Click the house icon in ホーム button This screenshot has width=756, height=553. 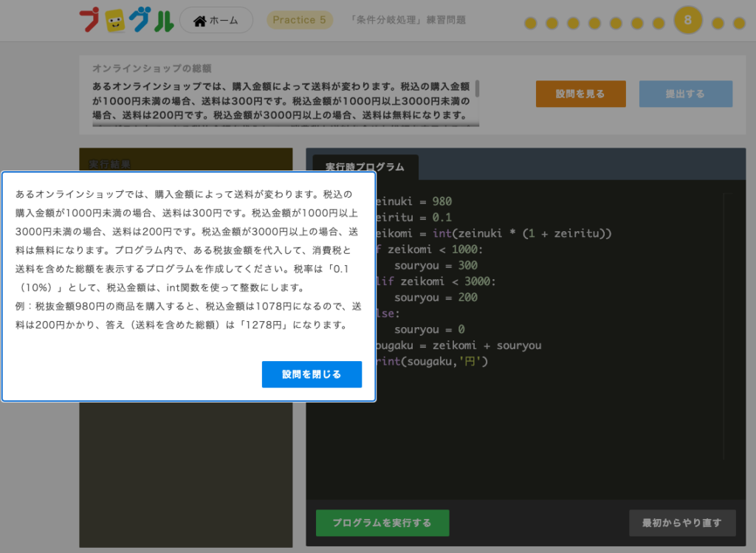199,21
